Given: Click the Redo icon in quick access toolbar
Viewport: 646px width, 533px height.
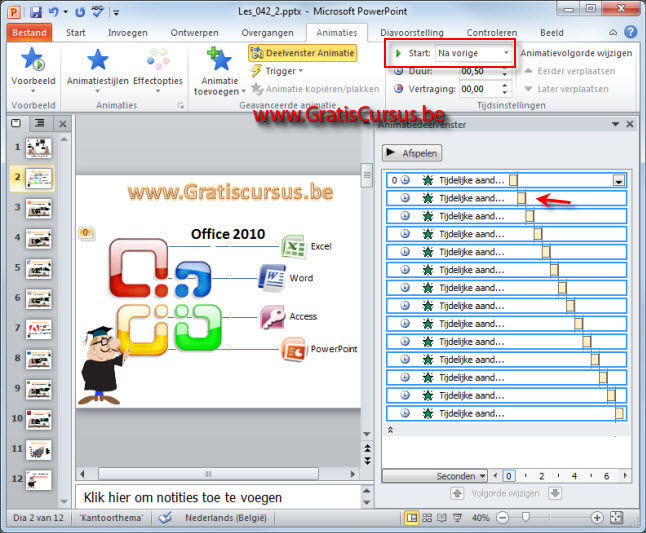Looking at the screenshot, I should pyautogui.click(x=80, y=12).
